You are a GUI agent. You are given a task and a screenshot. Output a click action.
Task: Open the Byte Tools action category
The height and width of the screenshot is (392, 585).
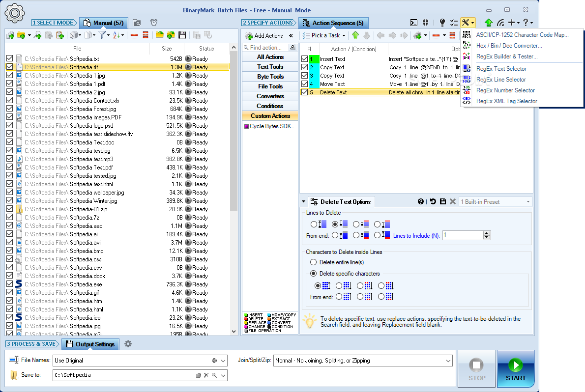(x=270, y=77)
